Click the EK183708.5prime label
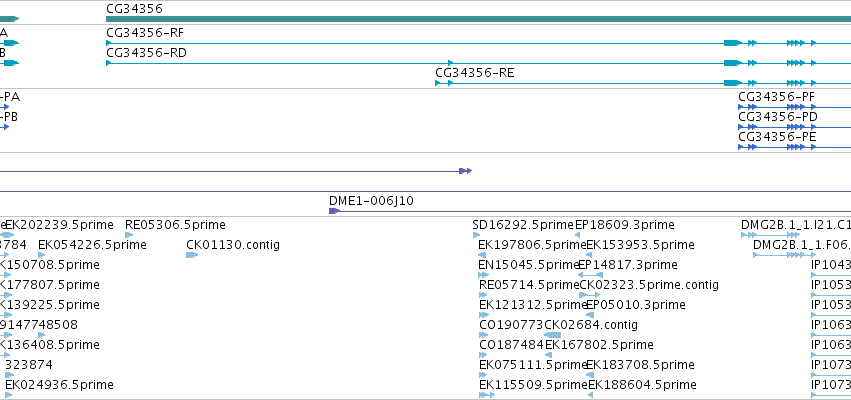851x400 pixels. click(x=640, y=366)
